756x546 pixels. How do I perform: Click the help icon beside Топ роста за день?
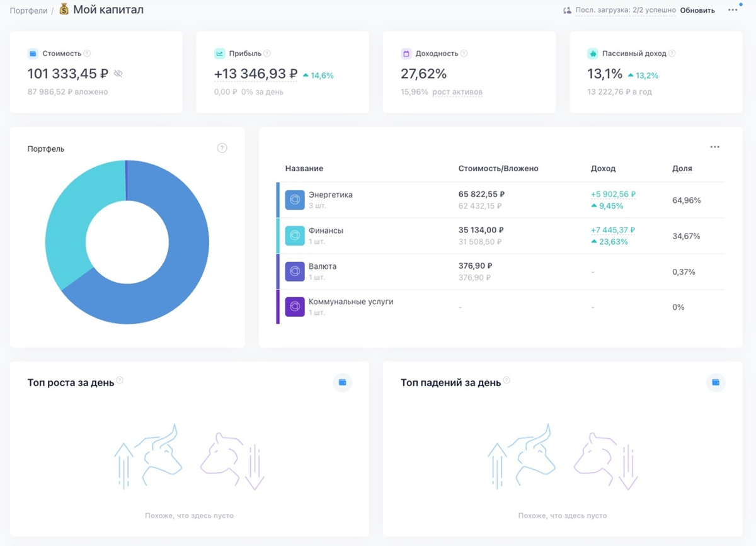pyautogui.click(x=120, y=380)
